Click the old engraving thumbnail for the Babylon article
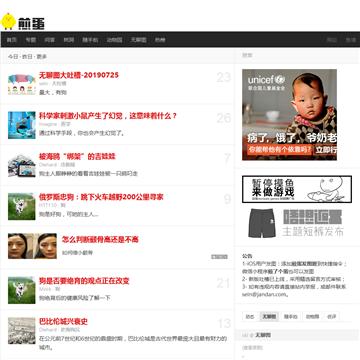The width and height of the screenshot is (360, 360). point(22,331)
